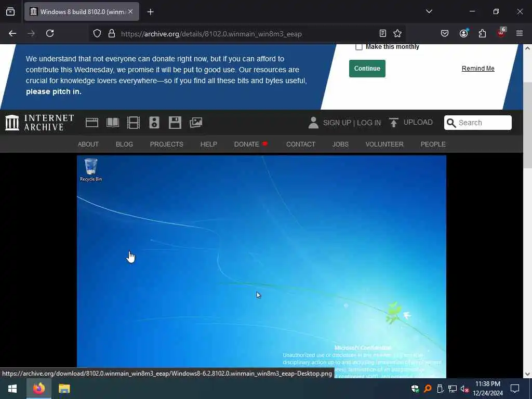
Task: Click the upload arrow icon
Action: 394,123
